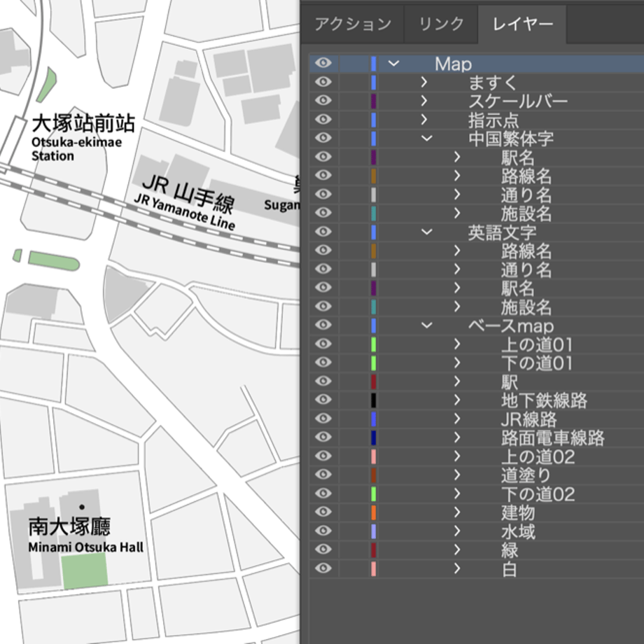Toggle eye icon for 指示点 layer
This screenshot has width=644, height=644.
[323, 120]
